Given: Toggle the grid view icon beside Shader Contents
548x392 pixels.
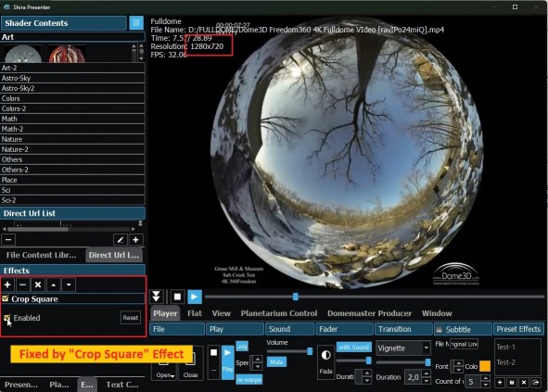Looking at the screenshot, I should pos(136,23).
